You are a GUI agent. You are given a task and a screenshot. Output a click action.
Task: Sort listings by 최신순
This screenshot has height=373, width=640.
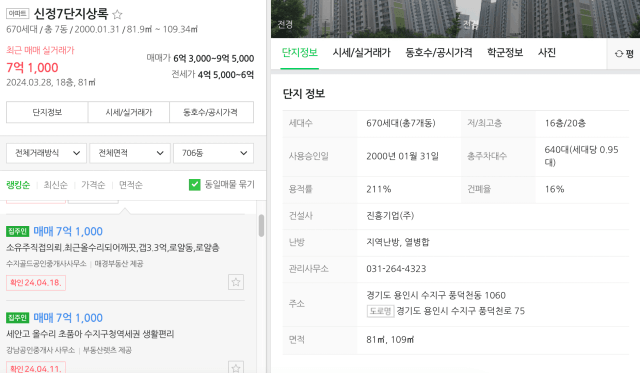[x=56, y=185]
